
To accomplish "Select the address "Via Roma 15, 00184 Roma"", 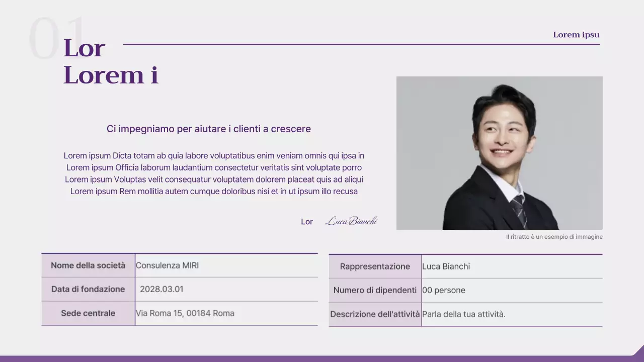I will click(x=185, y=313).
